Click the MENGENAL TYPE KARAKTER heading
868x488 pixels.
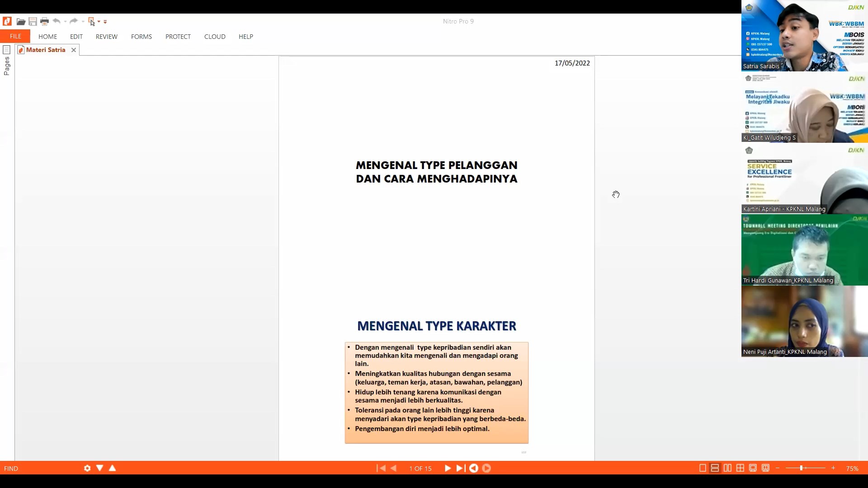(437, 326)
